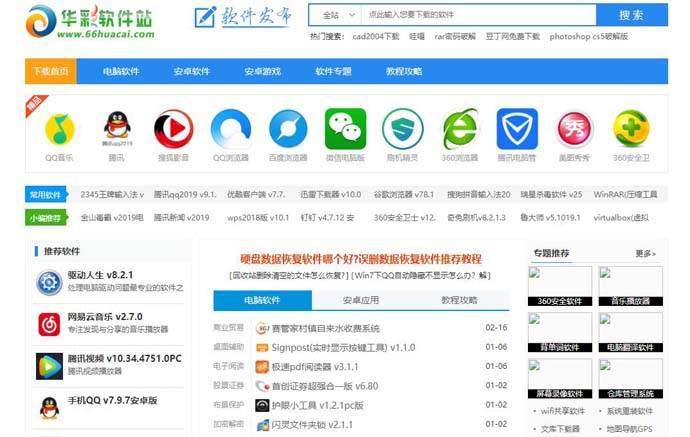Viewport: 690px width, 437px height.
Task: Open the 电脑翻译软件 topic thumbnail
Action: click(631, 332)
